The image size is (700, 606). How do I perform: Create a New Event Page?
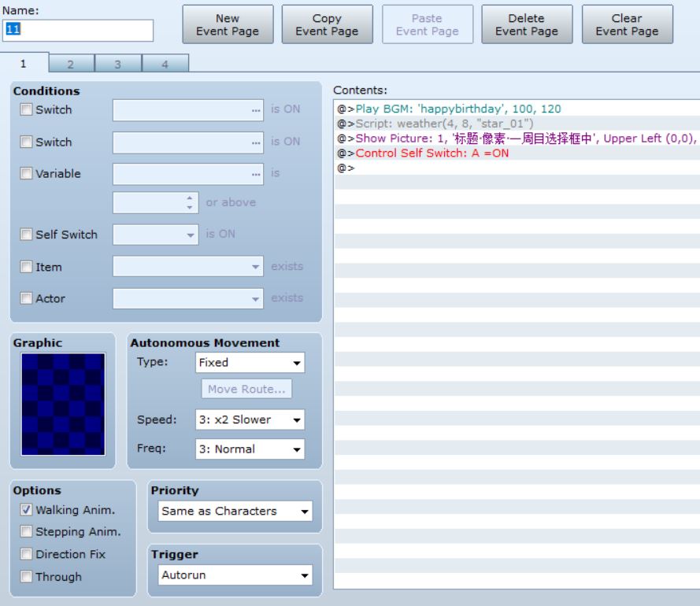(x=228, y=24)
